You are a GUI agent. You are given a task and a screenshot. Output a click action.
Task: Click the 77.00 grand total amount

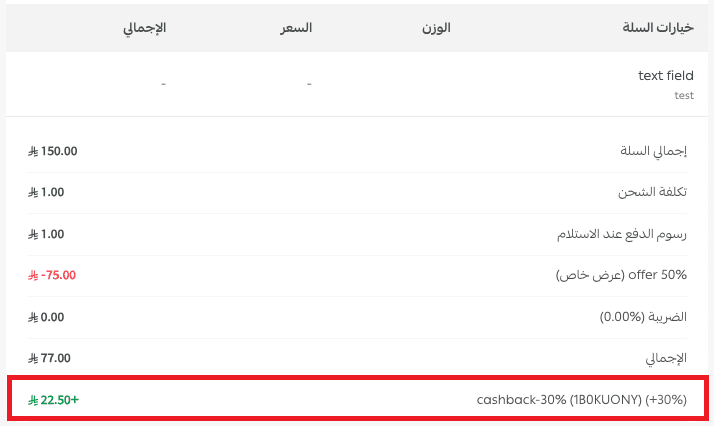point(56,358)
